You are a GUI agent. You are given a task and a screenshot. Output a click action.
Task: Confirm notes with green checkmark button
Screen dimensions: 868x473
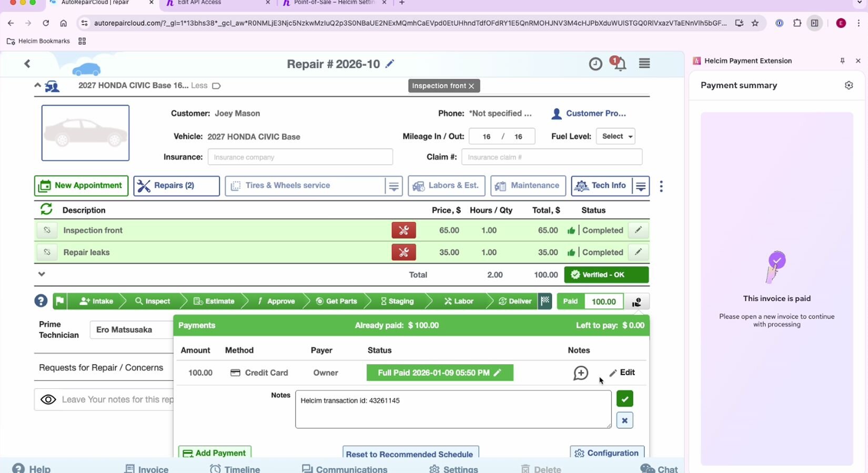[624, 399]
